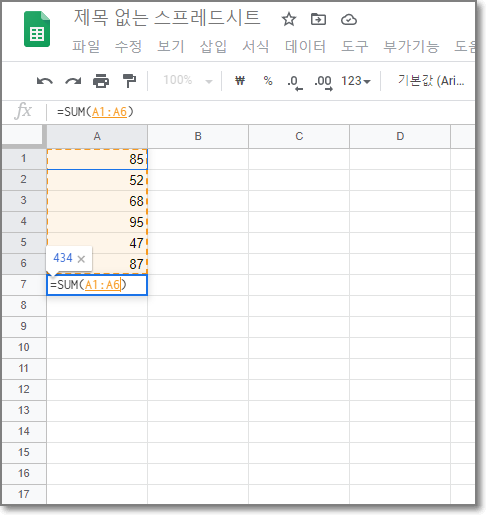Open the 데이터 menu

click(x=305, y=46)
